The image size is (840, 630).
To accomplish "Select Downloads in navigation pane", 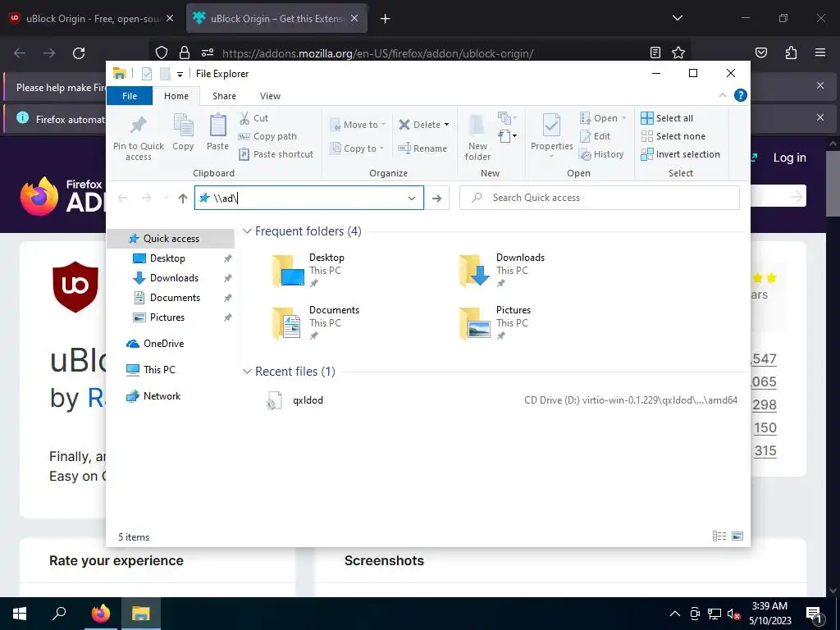I will tap(174, 278).
